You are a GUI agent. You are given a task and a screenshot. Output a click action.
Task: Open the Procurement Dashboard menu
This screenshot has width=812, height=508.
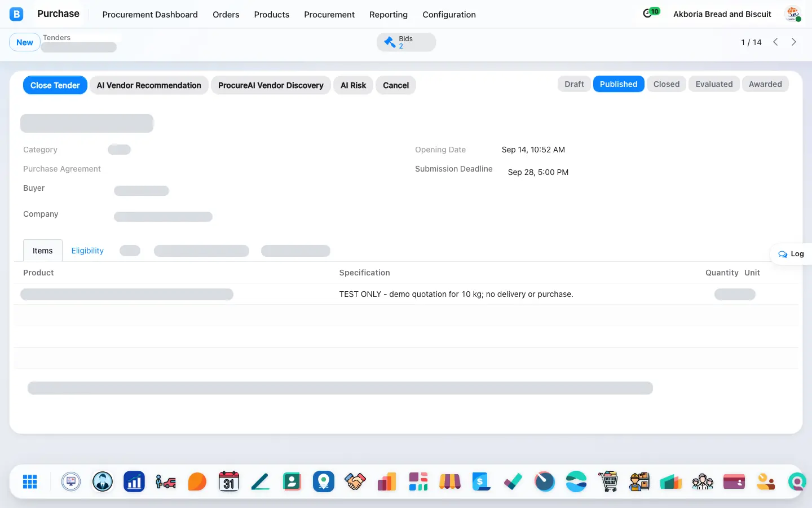coord(150,15)
